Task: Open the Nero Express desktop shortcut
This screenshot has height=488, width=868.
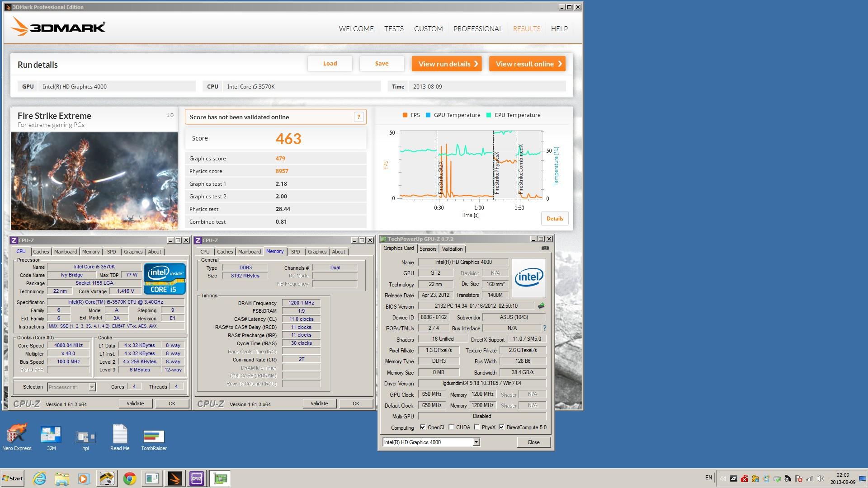Action: click(17, 437)
